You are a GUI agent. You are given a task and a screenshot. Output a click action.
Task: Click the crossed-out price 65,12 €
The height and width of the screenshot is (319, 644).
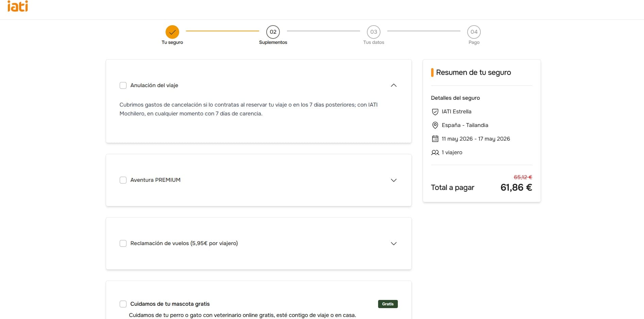[523, 177]
